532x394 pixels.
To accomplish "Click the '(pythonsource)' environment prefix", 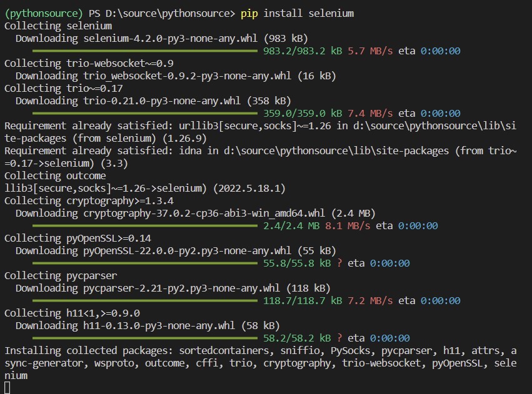I will pos(43,14).
